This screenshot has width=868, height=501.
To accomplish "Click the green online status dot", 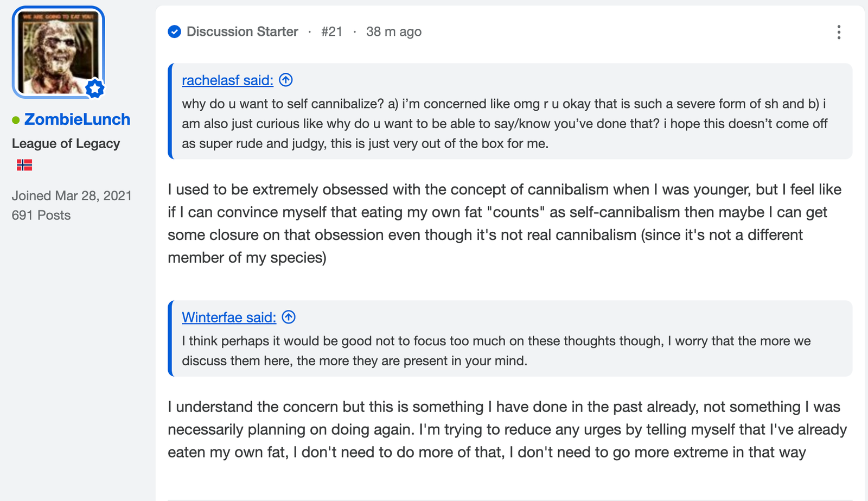I will [16, 120].
